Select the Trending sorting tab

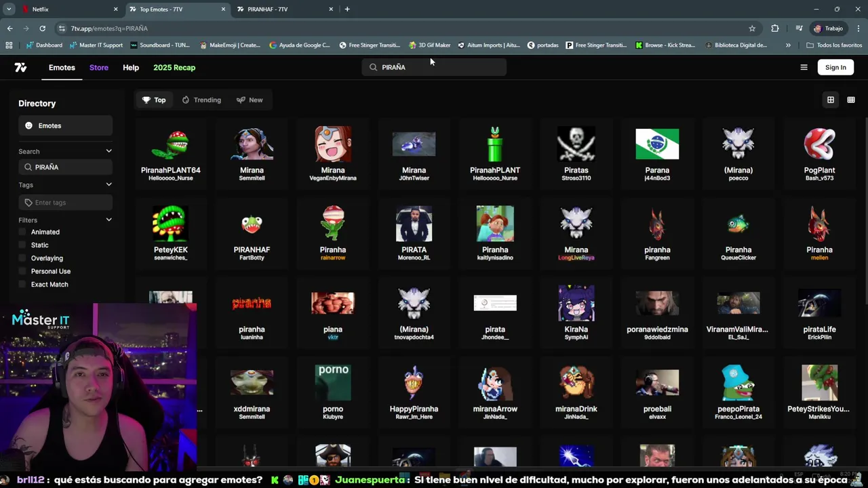point(201,100)
